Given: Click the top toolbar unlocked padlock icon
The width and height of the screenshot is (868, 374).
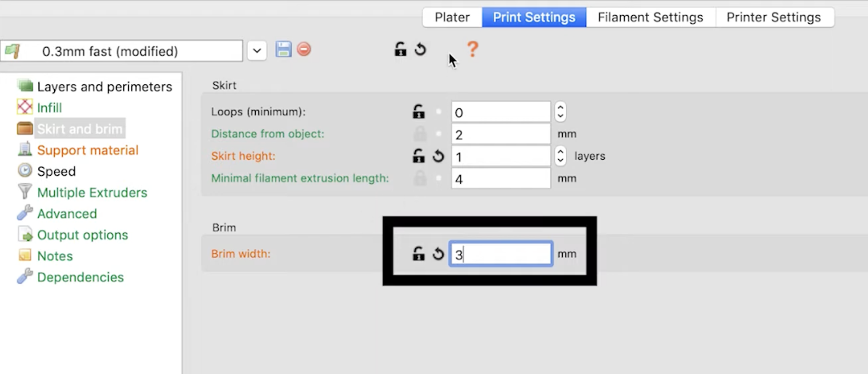Looking at the screenshot, I should (401, 49).
